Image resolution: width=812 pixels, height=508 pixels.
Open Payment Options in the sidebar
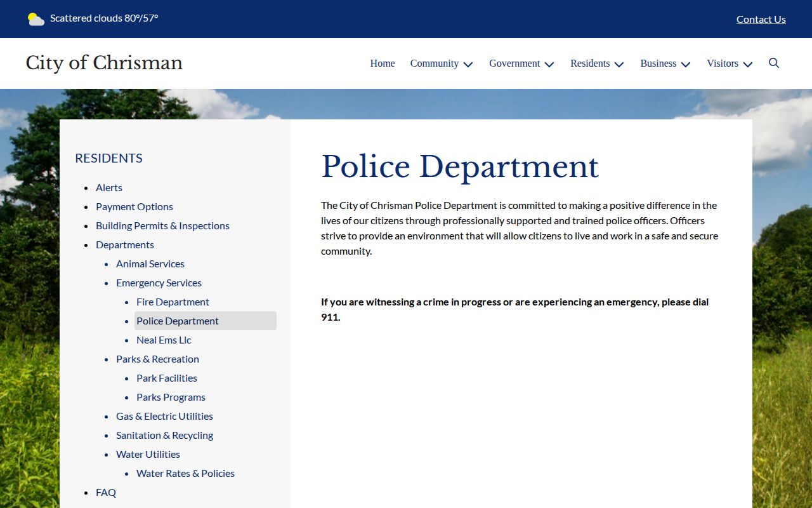pyautogui.click(x=134, y=206)
